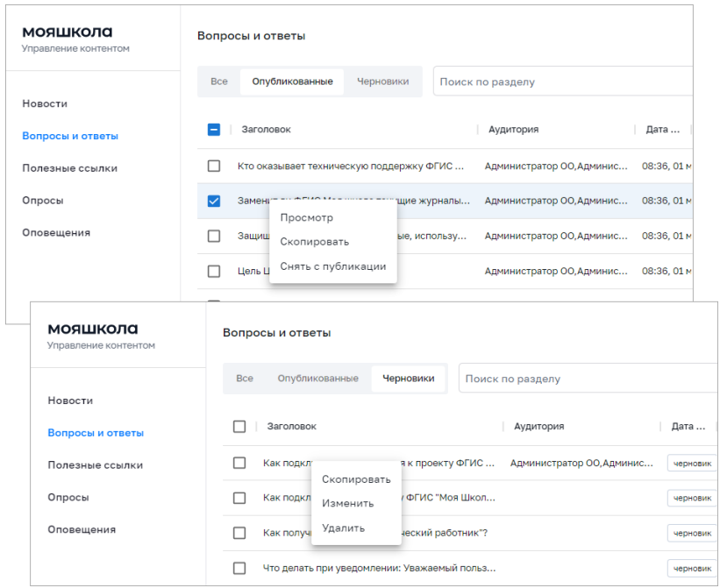Uncheck the selected 'Замени…щие журналы' row checkbox
This screenshot has height=588, width=720.
[x=214, y=201]
